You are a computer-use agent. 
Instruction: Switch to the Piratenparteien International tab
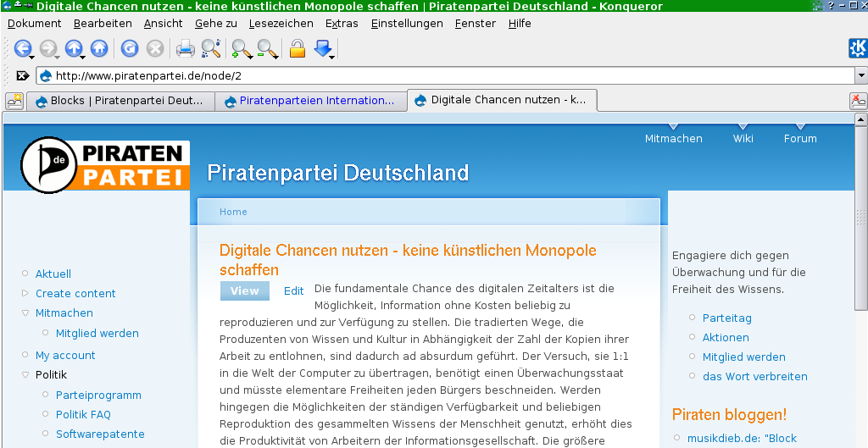click(310, 101)
